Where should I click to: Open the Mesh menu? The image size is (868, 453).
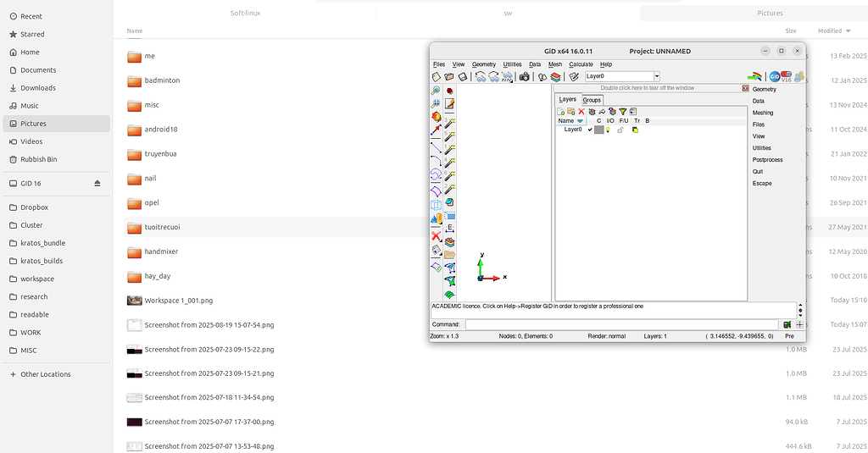[x=554, y=64]
